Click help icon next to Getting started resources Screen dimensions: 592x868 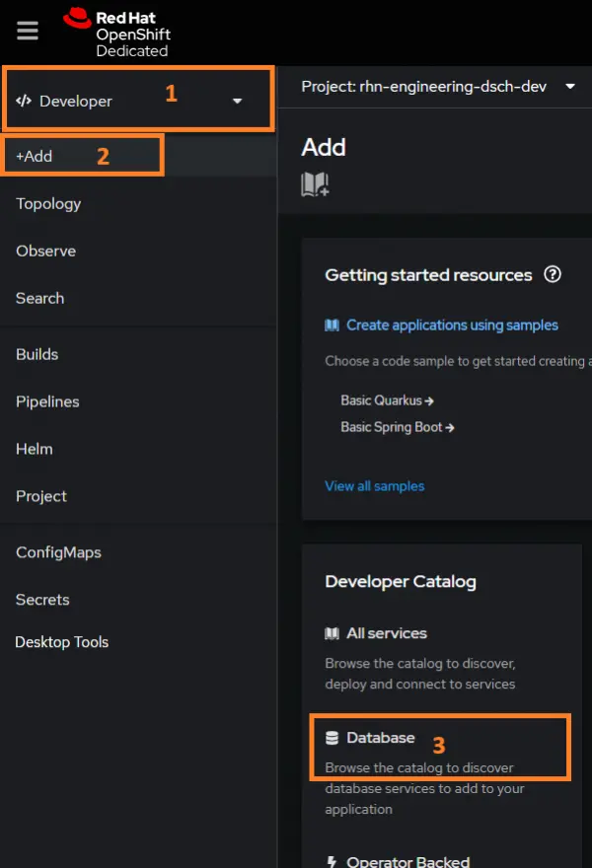pyautogui.click(x=553, y=274)
